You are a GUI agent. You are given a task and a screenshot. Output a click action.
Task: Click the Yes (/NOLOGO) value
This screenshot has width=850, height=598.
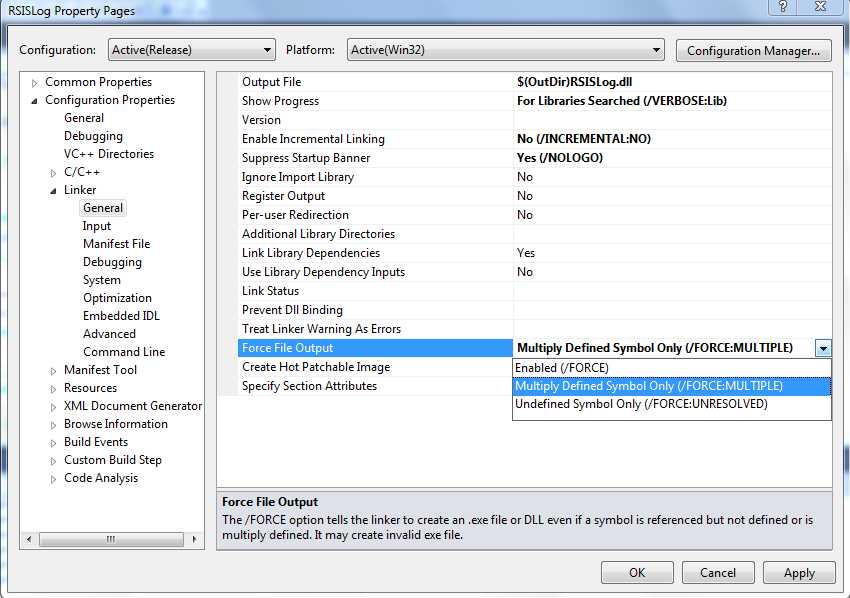560,158
